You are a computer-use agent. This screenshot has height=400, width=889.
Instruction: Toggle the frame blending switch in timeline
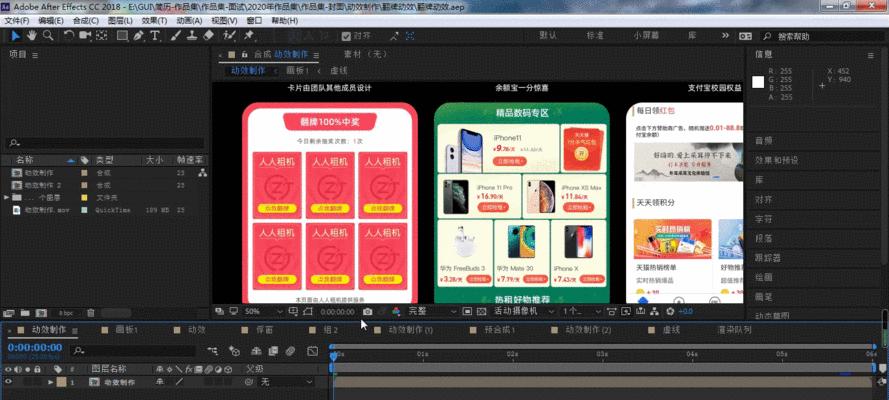(x=273, y=351)
